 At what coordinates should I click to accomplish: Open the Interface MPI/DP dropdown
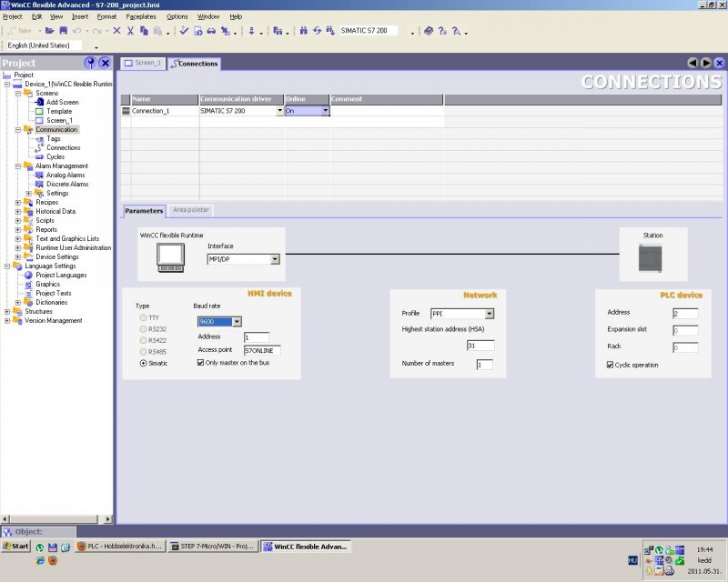coord(276,259)
